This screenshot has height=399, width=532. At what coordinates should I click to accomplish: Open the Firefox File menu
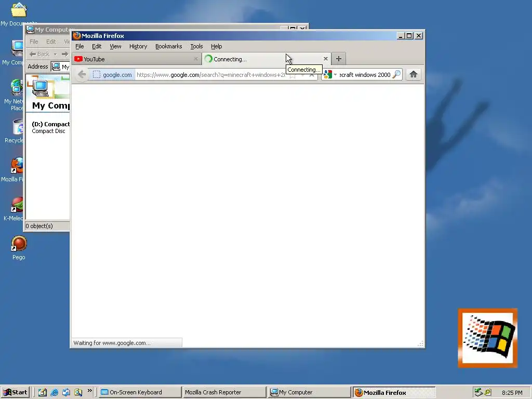click(79, 46)
